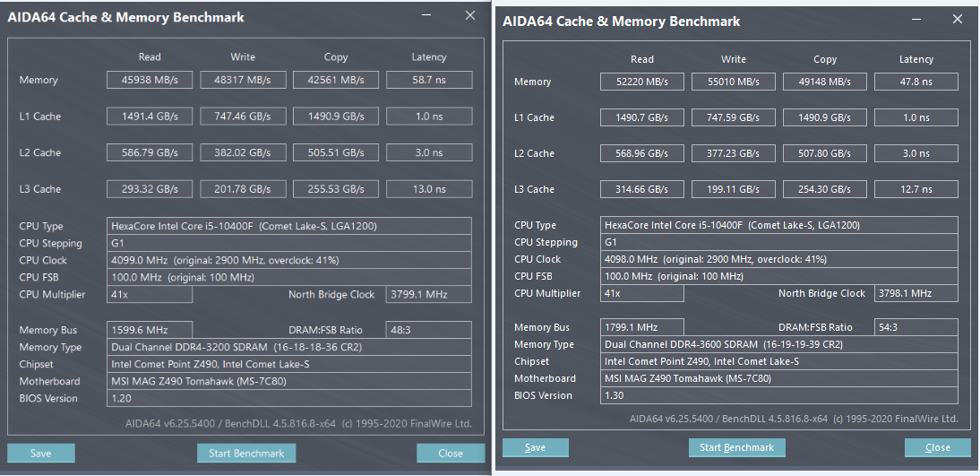The width and height of the screenshot is (980, 476).
Task: Select the 293.32 GB/s L3 Cache Read field
Action: (x=150, y=189)
